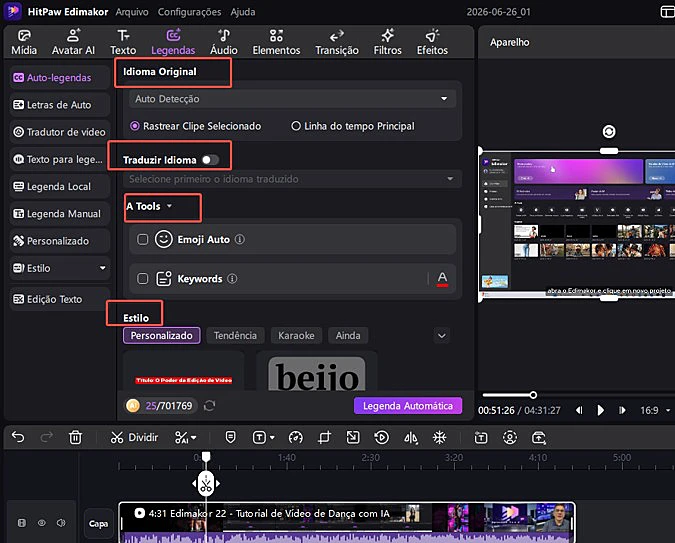Click the refresh icon beside credits counter
Viewport: 675px width, 543px height.
[x=210, y=406]
